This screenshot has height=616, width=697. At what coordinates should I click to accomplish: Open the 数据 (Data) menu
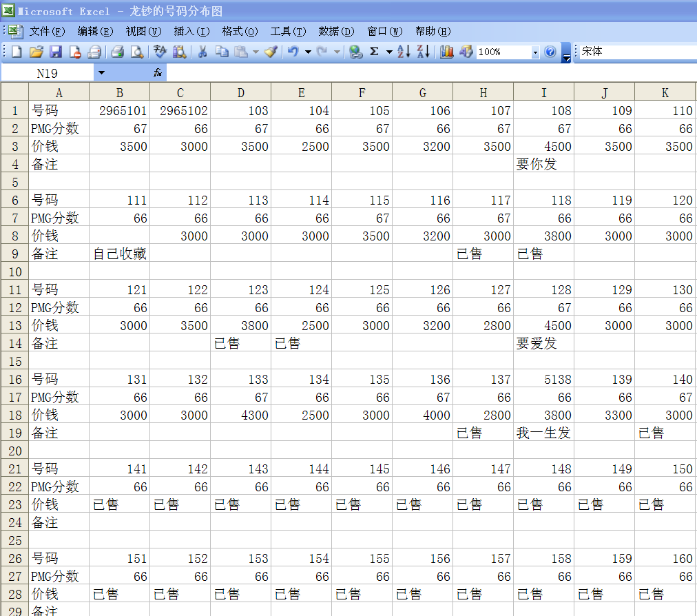click(x=336, y=31)
